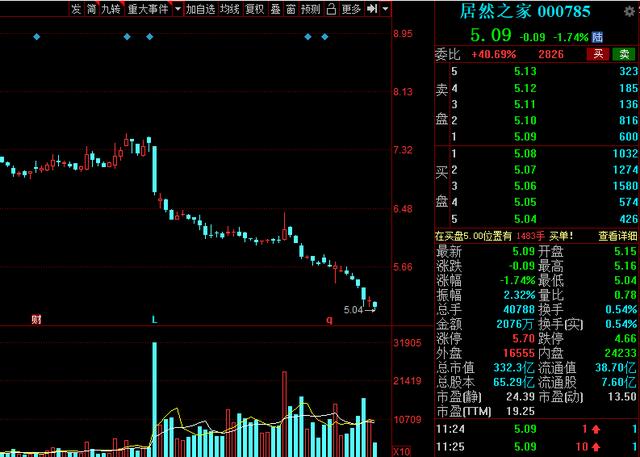Click the 11:24 trade tick row
The width and height of the screenshot is (640, 457).
click(x=537, y=429)
